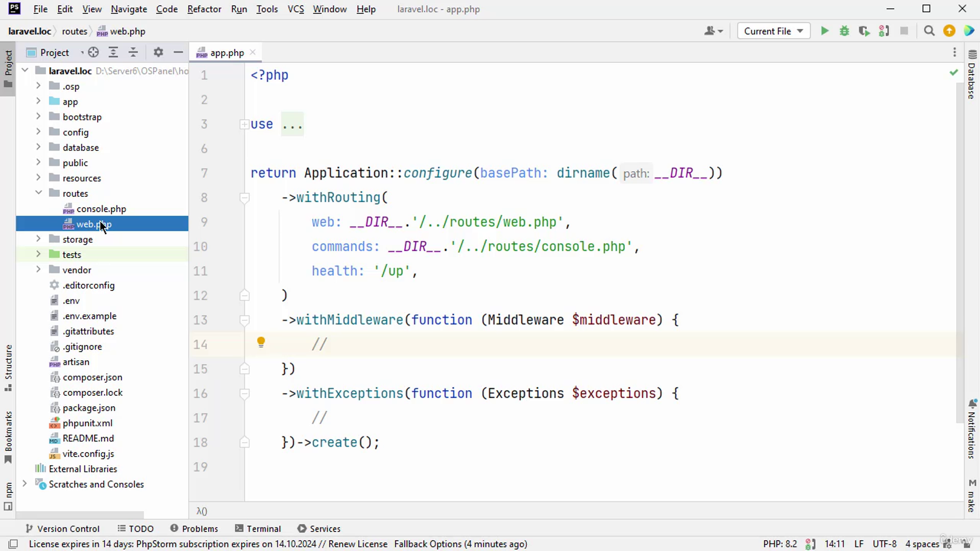Image resolution: width=980 pixels, height=551 pixels.
Task: Click the green Run button
Action: 824,31
